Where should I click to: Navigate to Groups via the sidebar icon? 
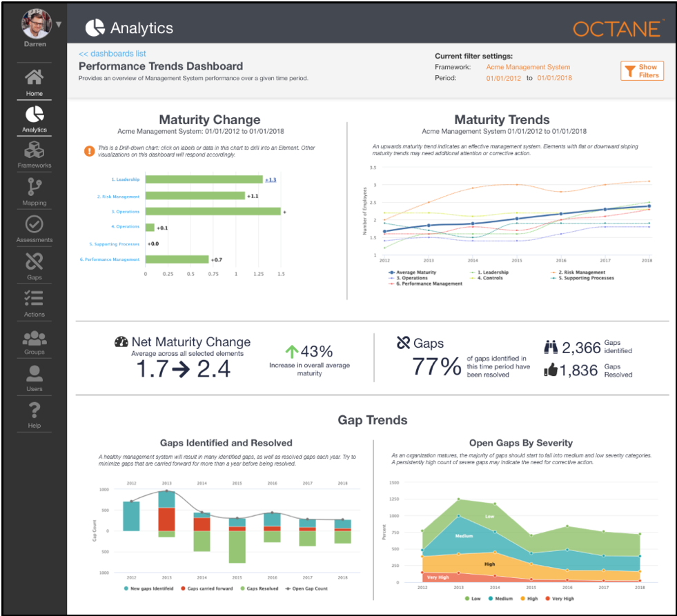point(33,339)
